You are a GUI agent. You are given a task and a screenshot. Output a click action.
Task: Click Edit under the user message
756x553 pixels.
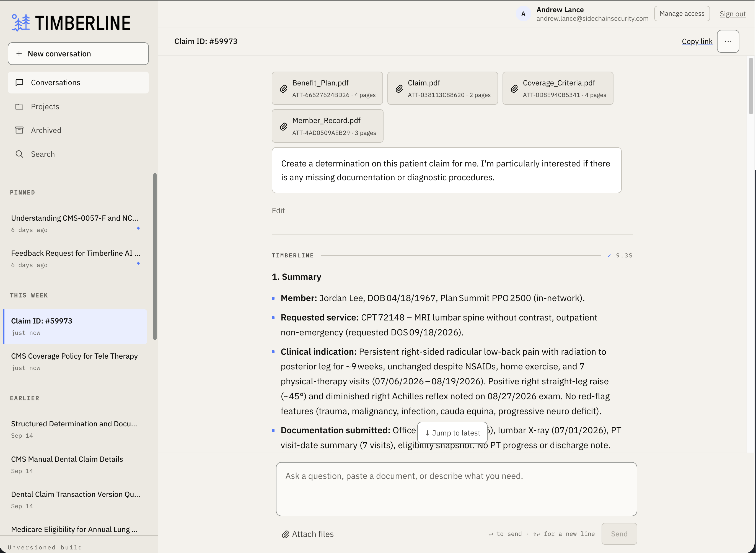pyautogui.click(x=278, y=211)
